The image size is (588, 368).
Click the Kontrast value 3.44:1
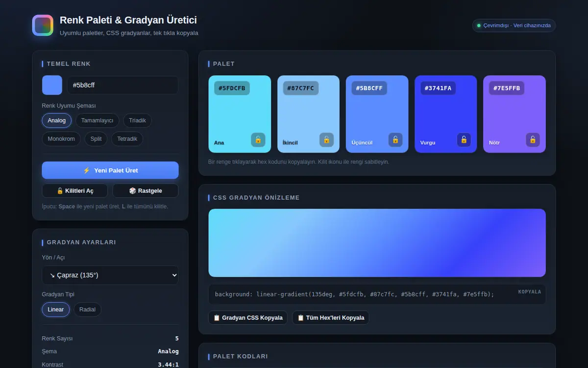pyautogui.click(x=168, y=365)
